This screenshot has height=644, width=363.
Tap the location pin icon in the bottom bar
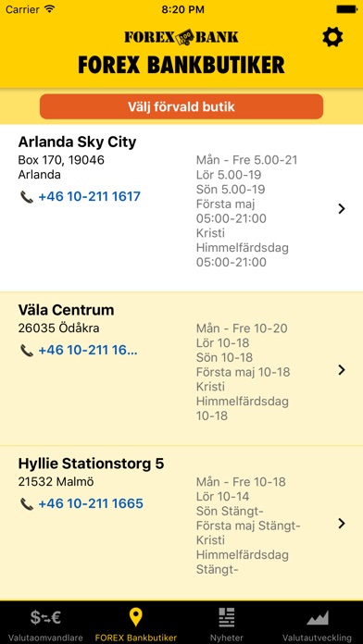pyautogui.click(x=136, y=618)
